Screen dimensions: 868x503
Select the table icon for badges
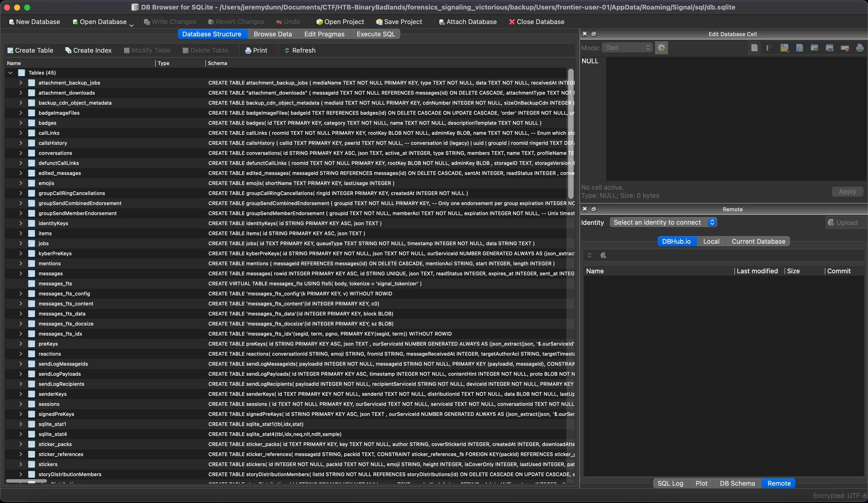32,123
